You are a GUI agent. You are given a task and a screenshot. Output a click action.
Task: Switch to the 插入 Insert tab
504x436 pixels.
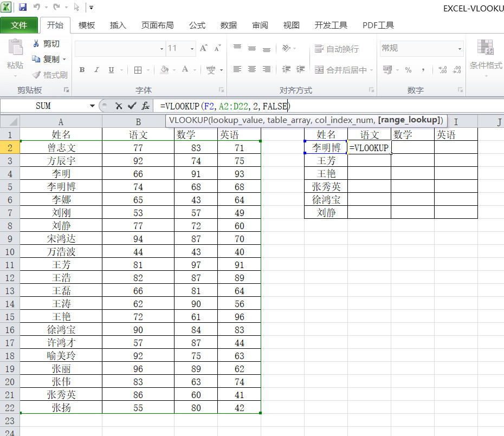click(x=118, y=25)
